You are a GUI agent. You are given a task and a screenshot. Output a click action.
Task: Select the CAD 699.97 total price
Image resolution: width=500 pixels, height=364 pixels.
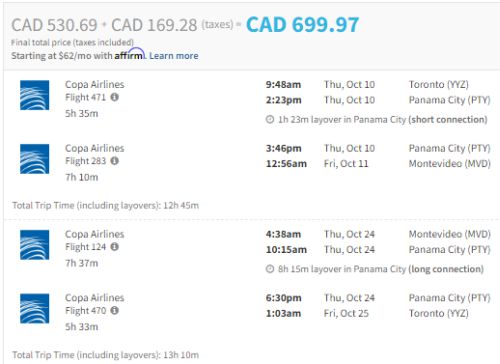[302, 25]
